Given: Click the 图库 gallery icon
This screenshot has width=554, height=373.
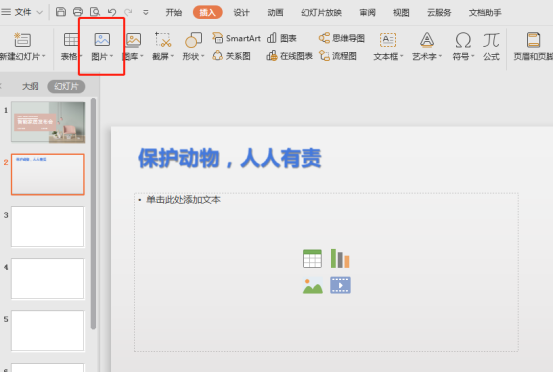Looking at the screenshot, I should pyautogui.click(x=134, y=40).
